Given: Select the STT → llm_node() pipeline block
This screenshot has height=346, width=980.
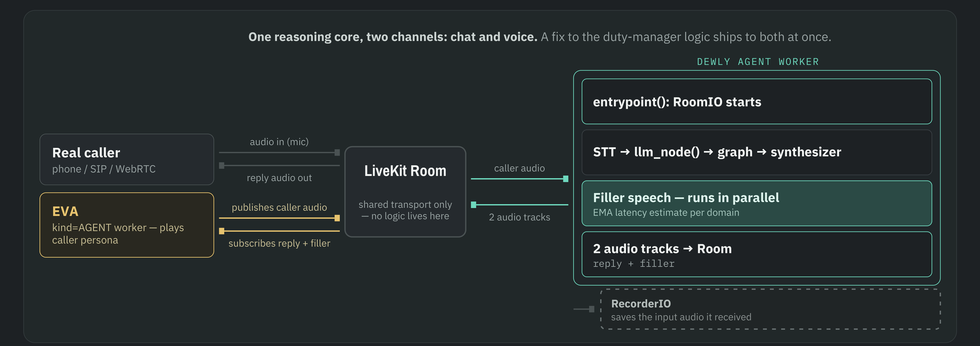Looking at the screenshot, I should [756, 152].
